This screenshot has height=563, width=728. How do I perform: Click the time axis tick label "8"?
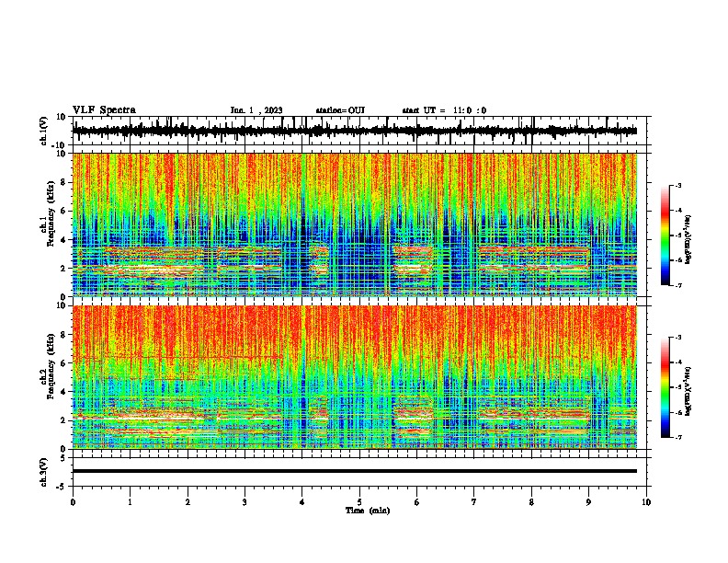531,502
